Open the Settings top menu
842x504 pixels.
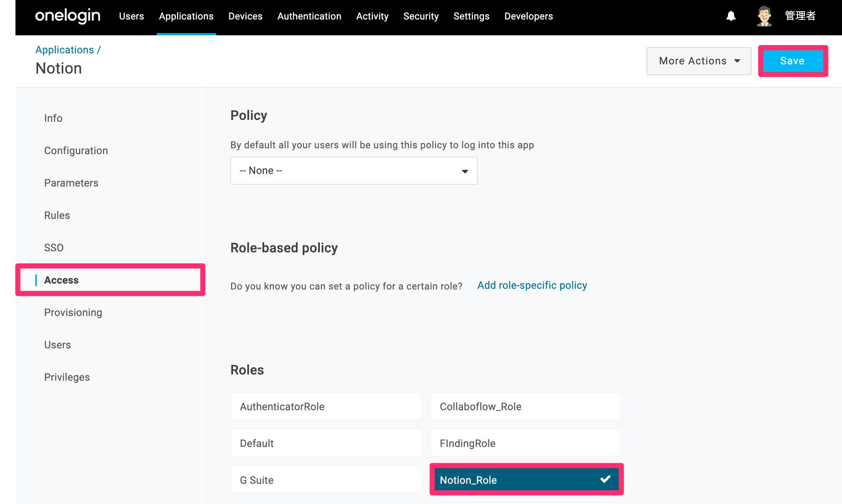click(471, 16)
